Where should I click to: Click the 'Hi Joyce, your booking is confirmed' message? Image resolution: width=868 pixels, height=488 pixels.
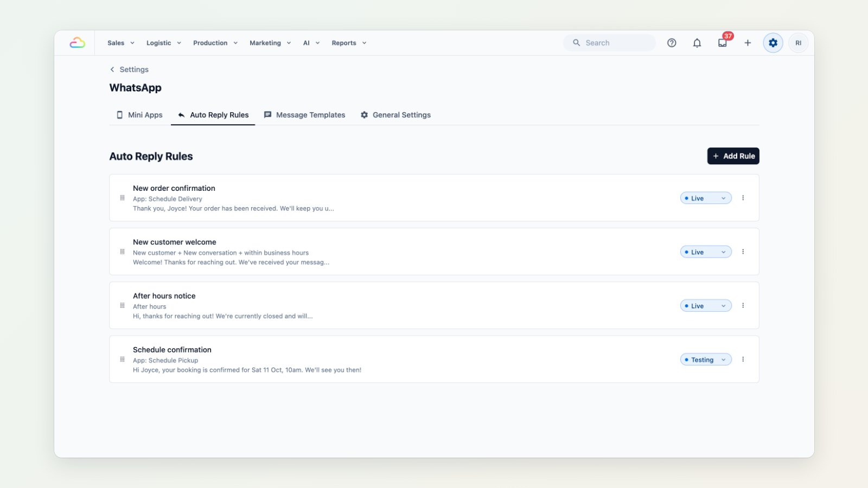(x=247, y=370)
